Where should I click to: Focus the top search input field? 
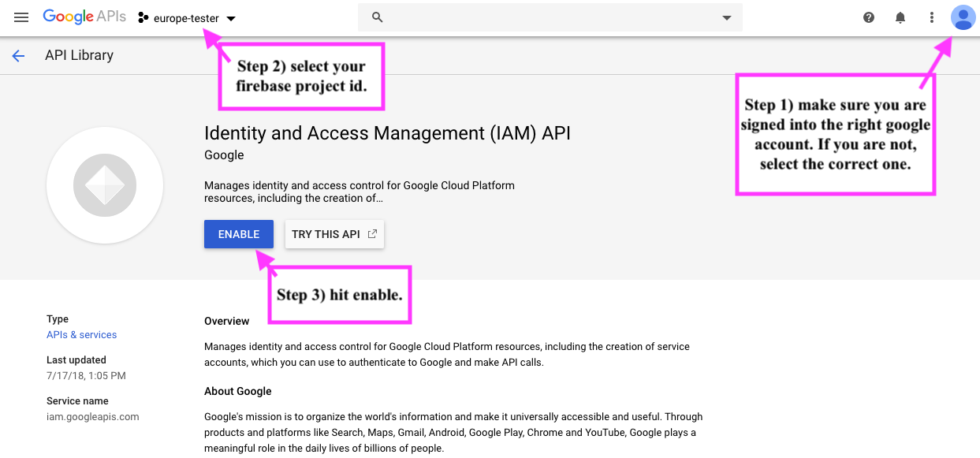point(550,17)
